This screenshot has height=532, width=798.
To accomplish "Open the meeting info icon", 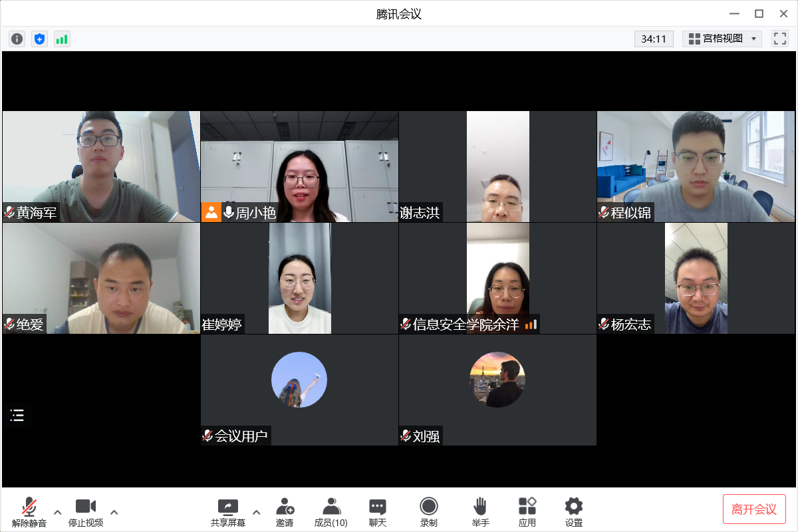I will pos(17,39).
